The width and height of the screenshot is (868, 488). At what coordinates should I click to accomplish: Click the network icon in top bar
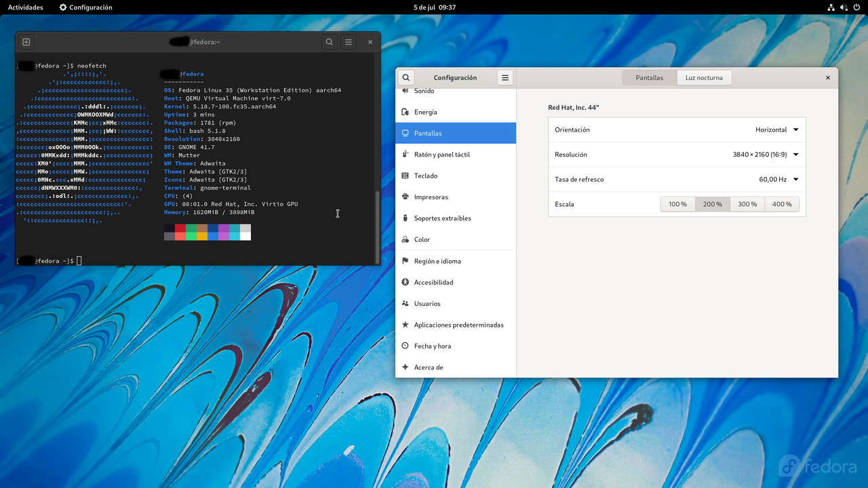[831, 7]
